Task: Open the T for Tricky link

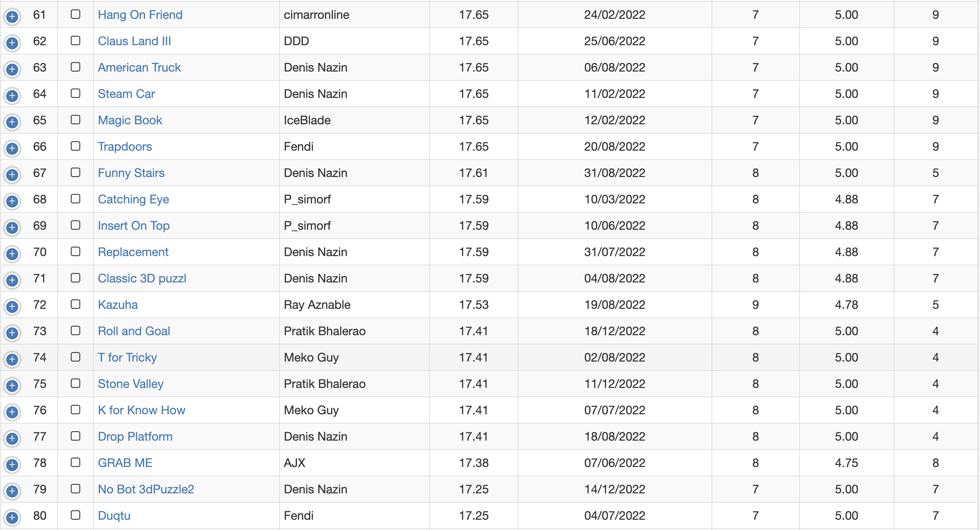Action: (127, 358)
